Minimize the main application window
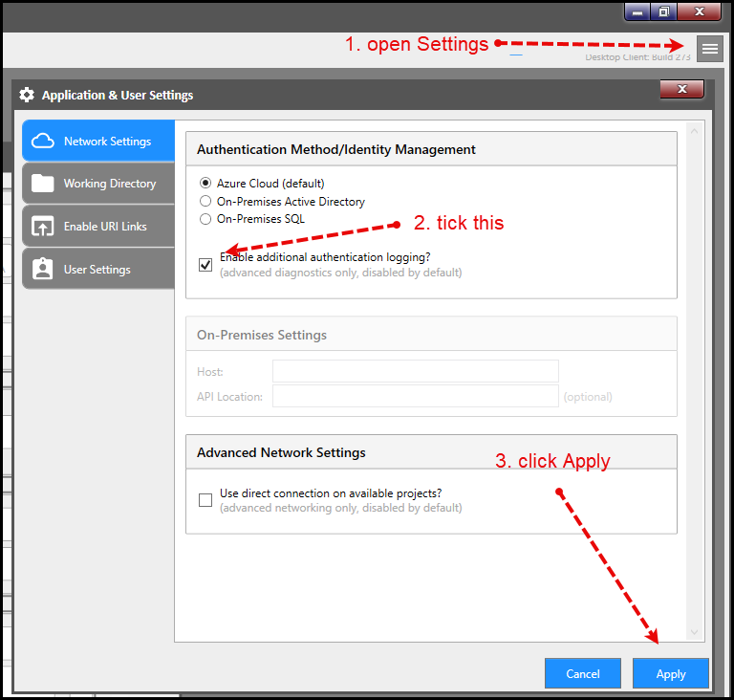The height and width of the screenshot is (700, 734). tap(637, 12)
